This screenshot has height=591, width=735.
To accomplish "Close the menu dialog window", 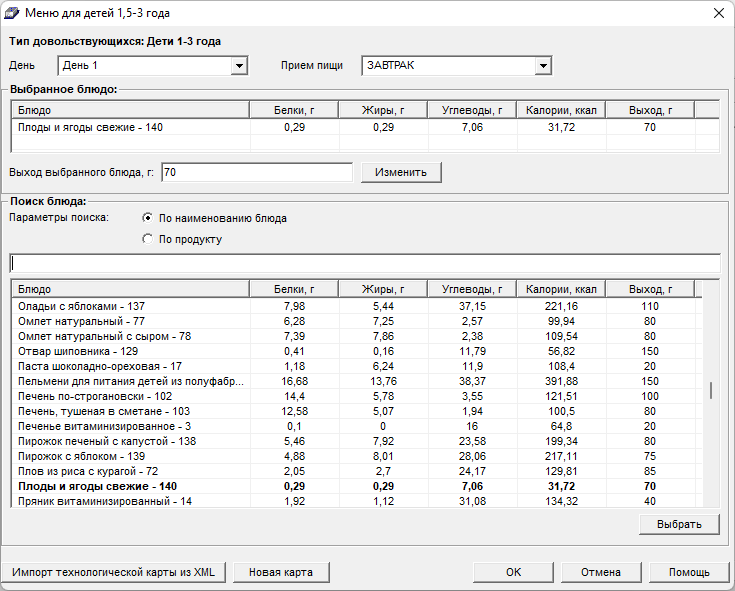I will pos(716,13).
